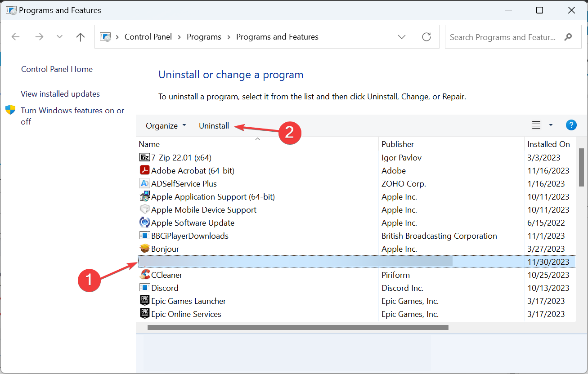588x374 pixels.
Task: Navigate to the Programs breadcrumb
Action: click(204, 37)
